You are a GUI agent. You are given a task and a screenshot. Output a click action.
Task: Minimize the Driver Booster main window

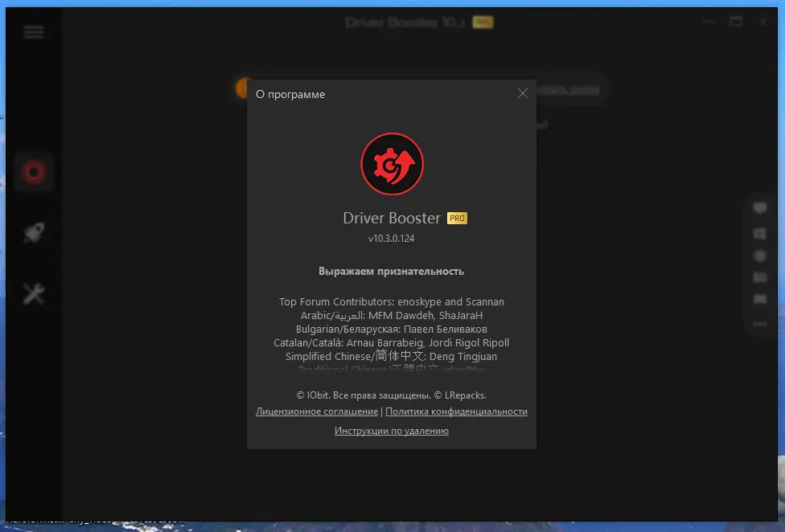709,22
